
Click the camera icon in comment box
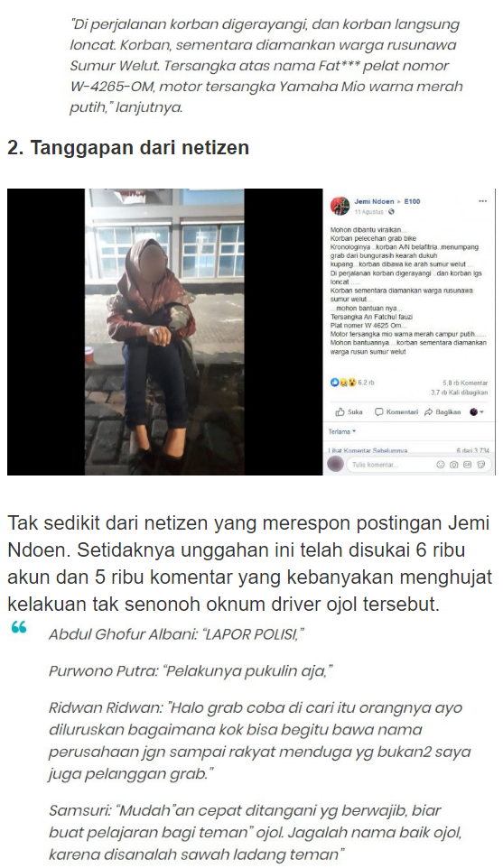tap(454, 465)
